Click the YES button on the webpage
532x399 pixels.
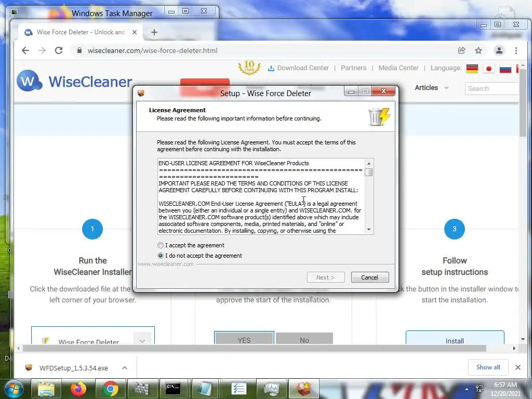[244, 338]
